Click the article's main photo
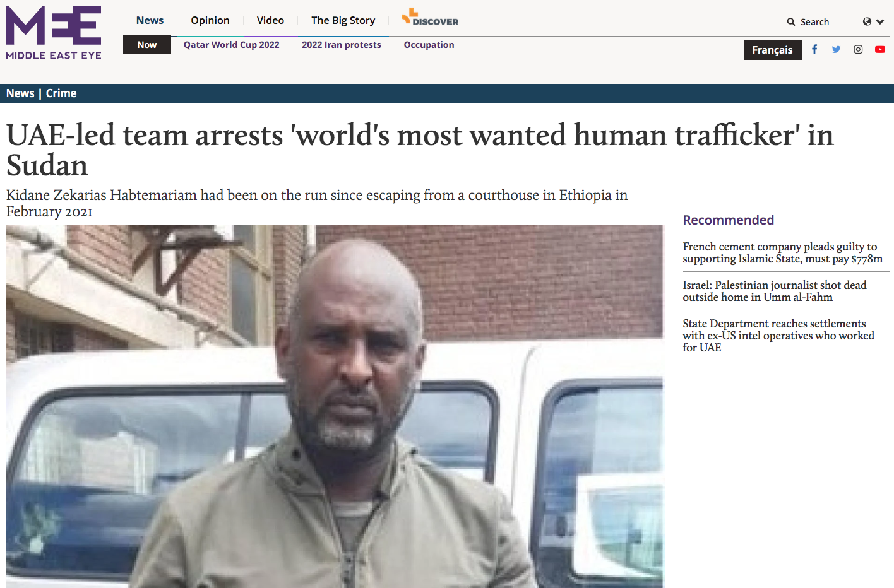894x588 pixels. click(x=335, y=406)
